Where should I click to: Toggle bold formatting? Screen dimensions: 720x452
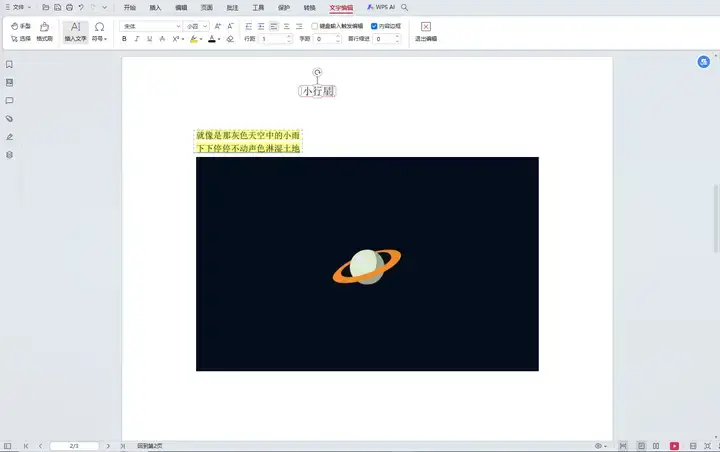(124, 39)
